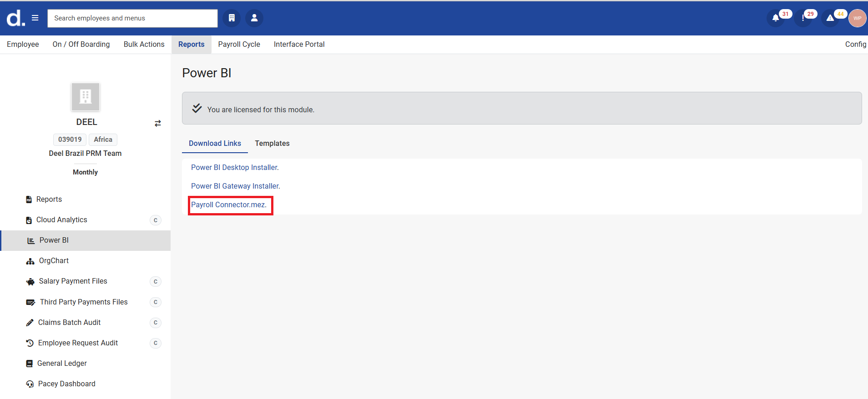Click the search employees and menus field

click(132, 18)
